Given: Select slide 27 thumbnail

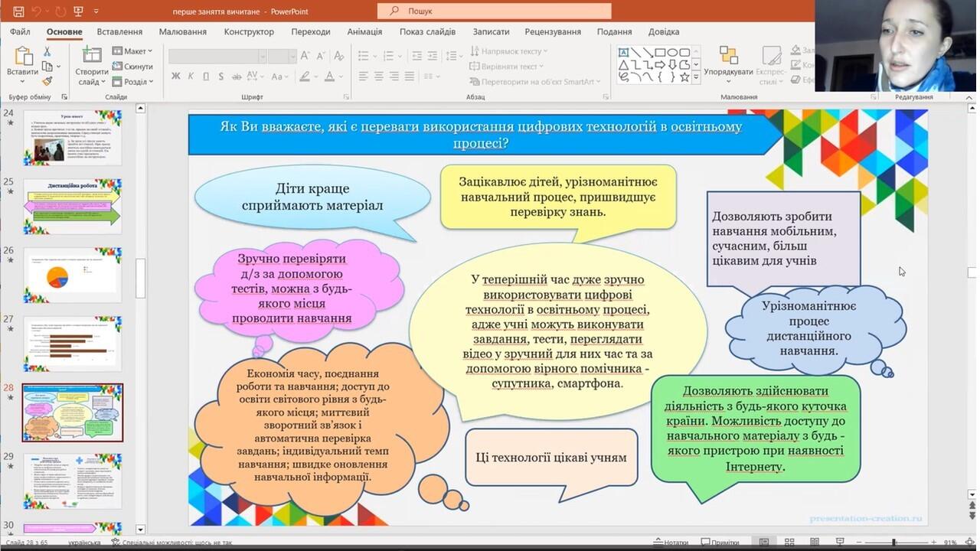Looking at the screenshot, I should coord(72,344).
